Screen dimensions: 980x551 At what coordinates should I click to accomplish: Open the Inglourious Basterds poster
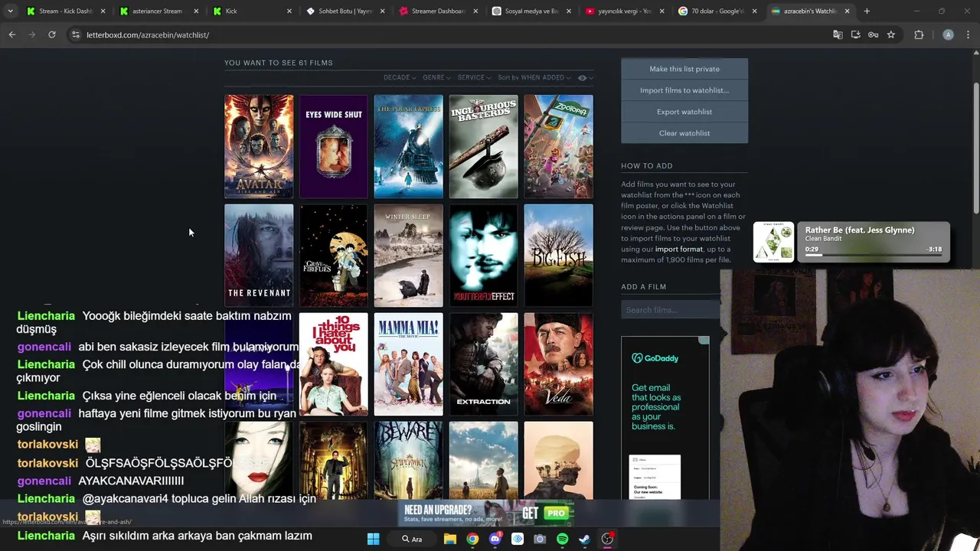point(483,146)
